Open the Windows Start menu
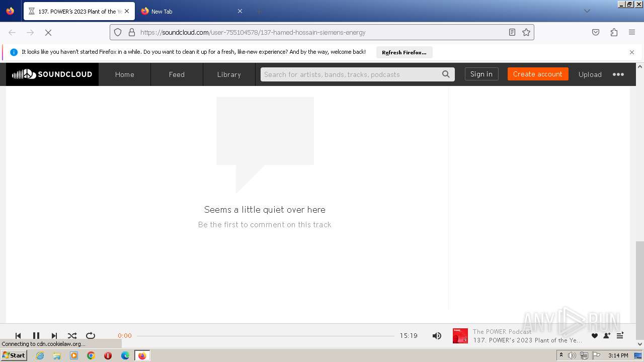This screenshot has height=362, width=644. (x=14, y=355)
